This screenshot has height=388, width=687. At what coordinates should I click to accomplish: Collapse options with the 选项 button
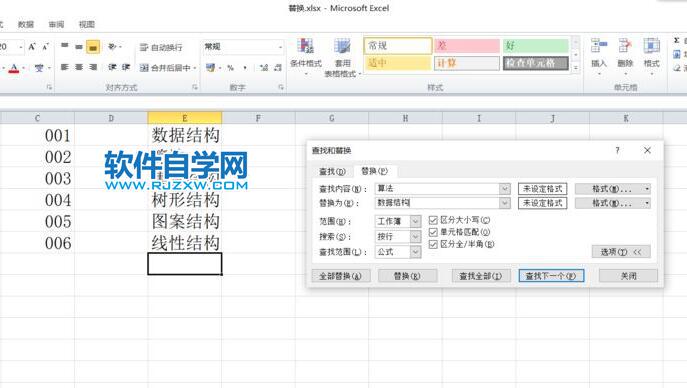(621, 252)
